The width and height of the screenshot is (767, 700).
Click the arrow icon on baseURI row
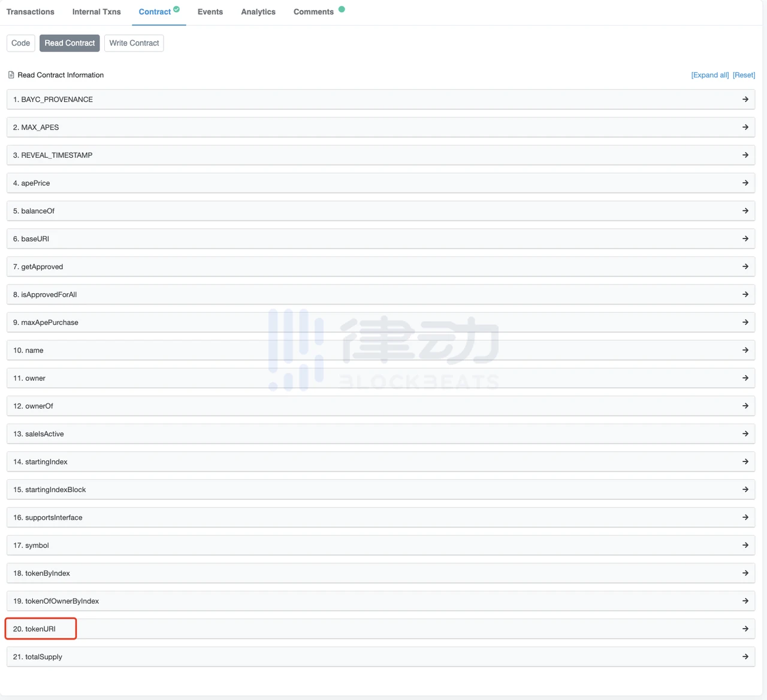click(745, 239)
